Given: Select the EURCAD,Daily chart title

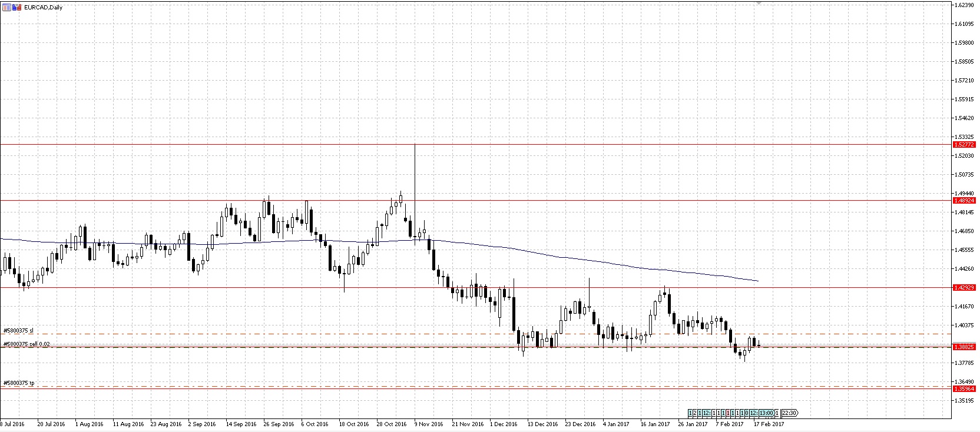Looking at the screenshot, I should 43,8.
